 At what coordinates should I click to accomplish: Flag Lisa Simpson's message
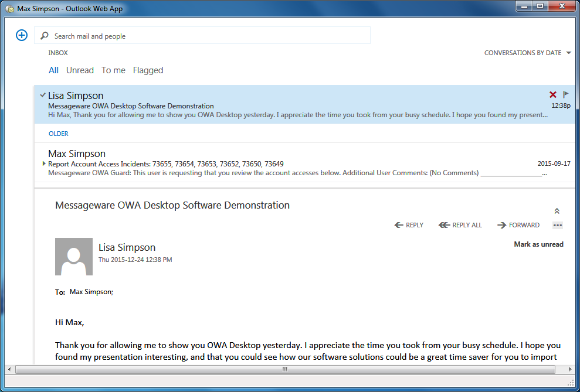(x=565, y=94)
